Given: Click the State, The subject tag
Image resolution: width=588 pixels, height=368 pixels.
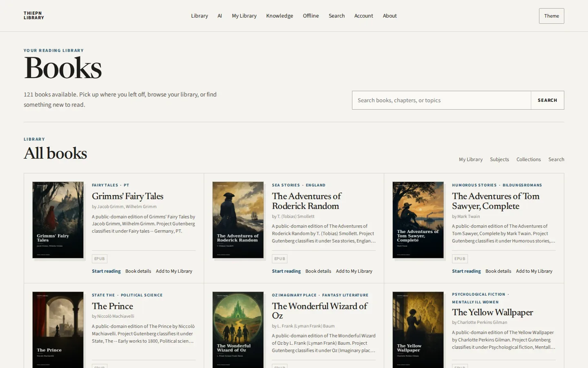Looking at the screenshot, I should coord(103,295).
